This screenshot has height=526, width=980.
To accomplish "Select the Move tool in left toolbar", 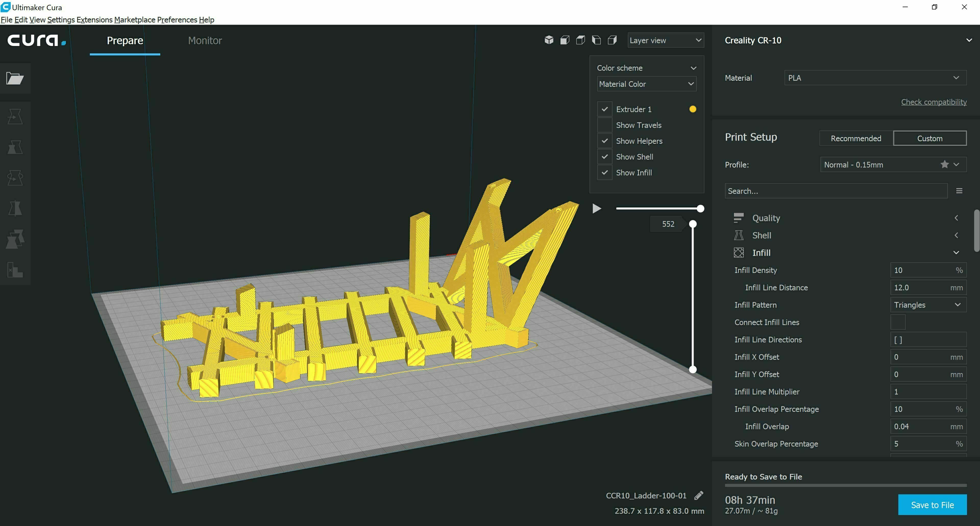I will click(15, 116).
